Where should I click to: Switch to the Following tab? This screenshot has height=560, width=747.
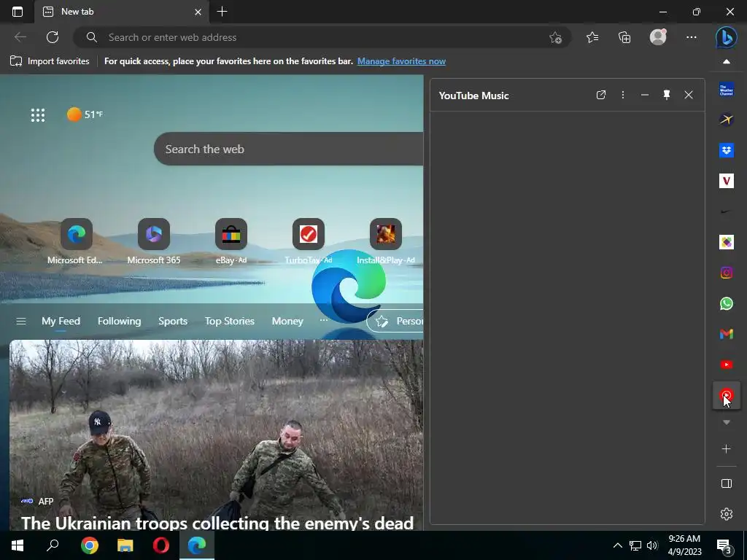coord(119,321)
